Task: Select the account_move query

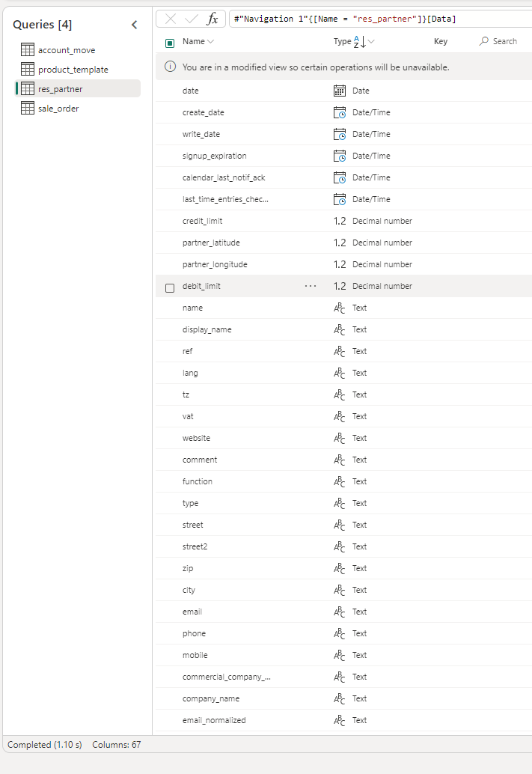Action: [78, 49]
